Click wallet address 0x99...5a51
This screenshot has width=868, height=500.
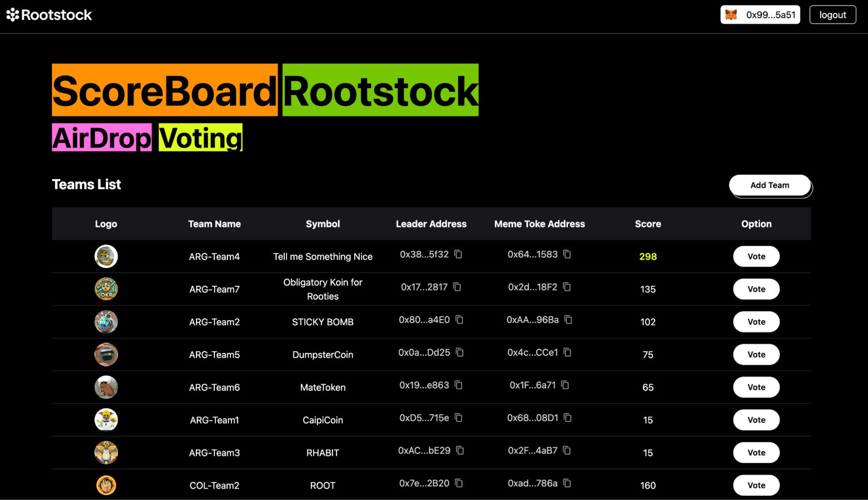[x=770, y=15]
